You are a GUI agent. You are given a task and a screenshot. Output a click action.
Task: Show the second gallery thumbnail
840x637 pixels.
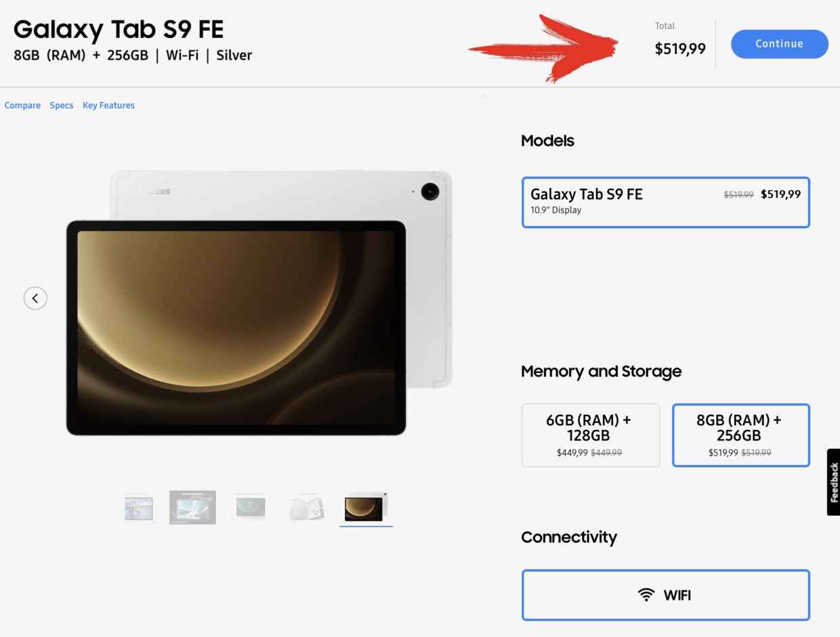192,508
